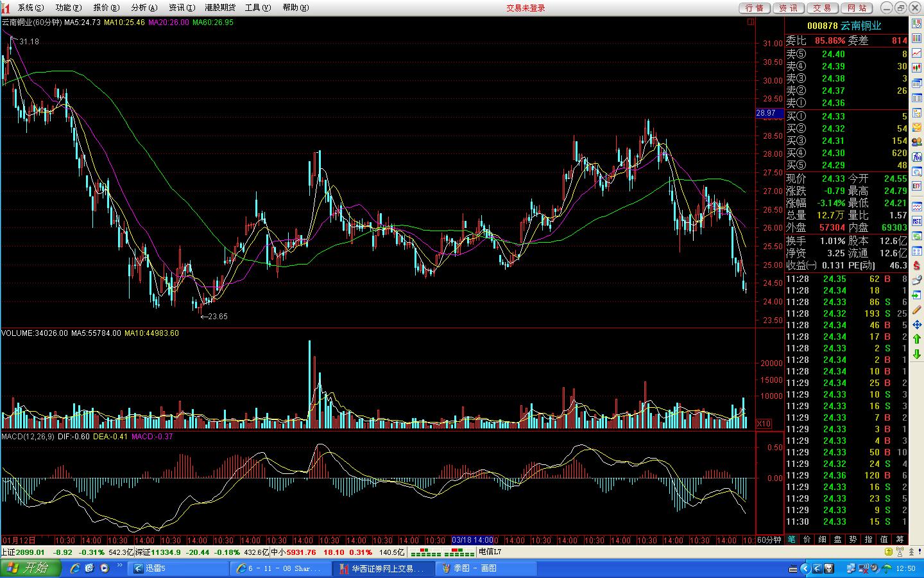Click the antenna signal status icon
This screenshot has height=578, width=924.
tap(900, 552)
